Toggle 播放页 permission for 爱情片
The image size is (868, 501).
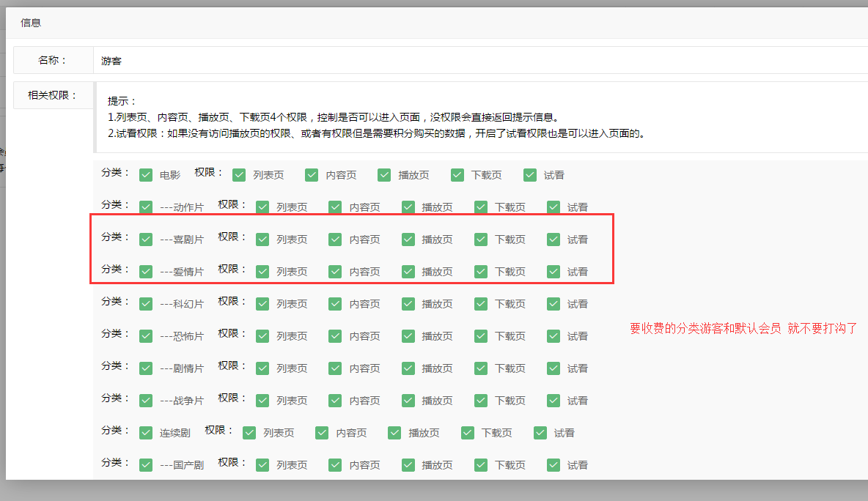(x=408, y=271)
